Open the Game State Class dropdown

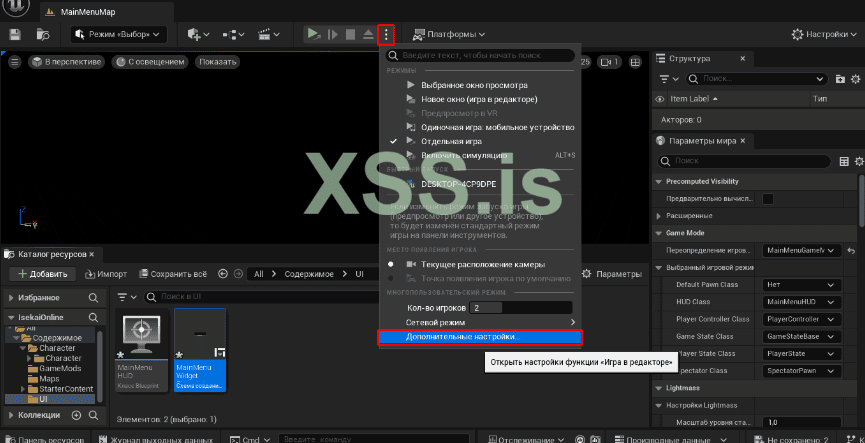pos(802,337)
